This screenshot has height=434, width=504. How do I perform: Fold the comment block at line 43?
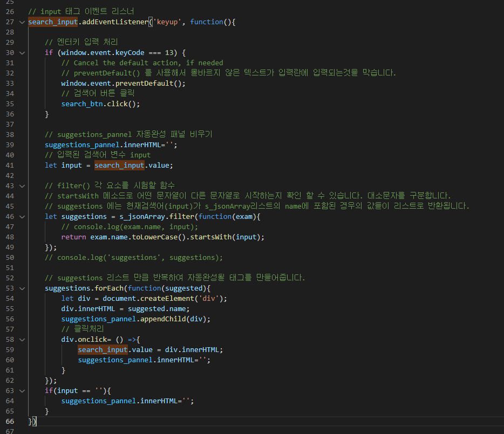[22, 186]
